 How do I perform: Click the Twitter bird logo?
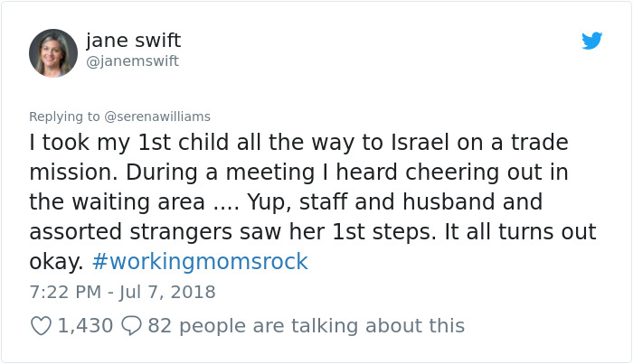pyautogui.click(x=591, y=41)
